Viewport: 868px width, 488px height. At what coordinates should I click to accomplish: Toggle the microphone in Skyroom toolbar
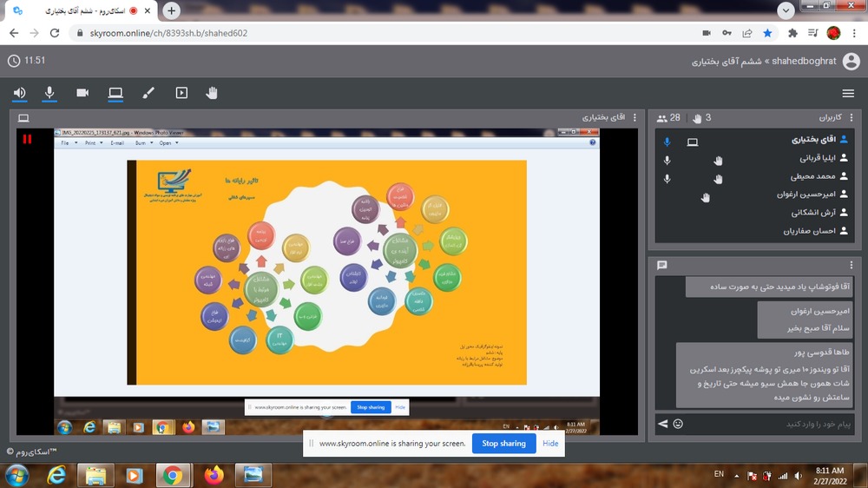click(x=50, y=93)
